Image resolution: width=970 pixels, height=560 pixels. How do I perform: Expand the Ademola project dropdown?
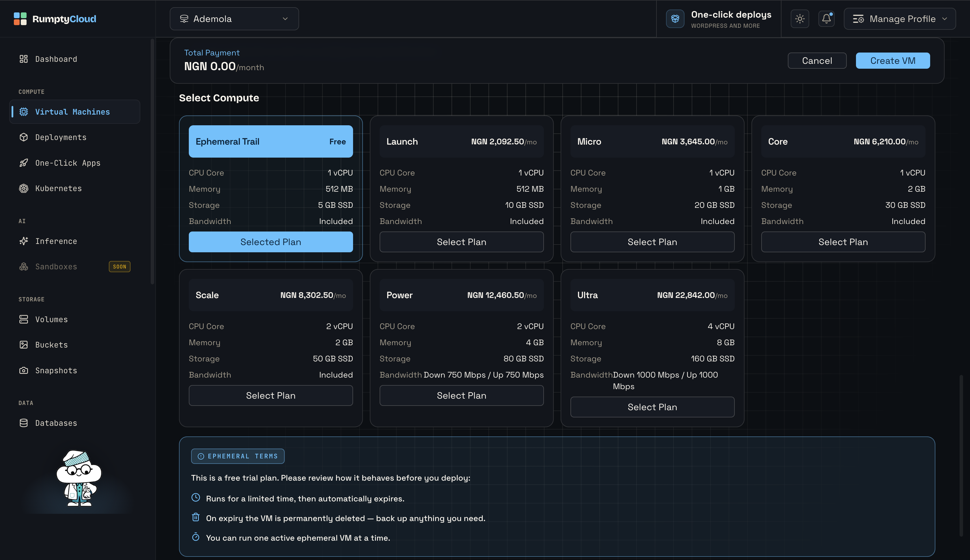(234, 19)
